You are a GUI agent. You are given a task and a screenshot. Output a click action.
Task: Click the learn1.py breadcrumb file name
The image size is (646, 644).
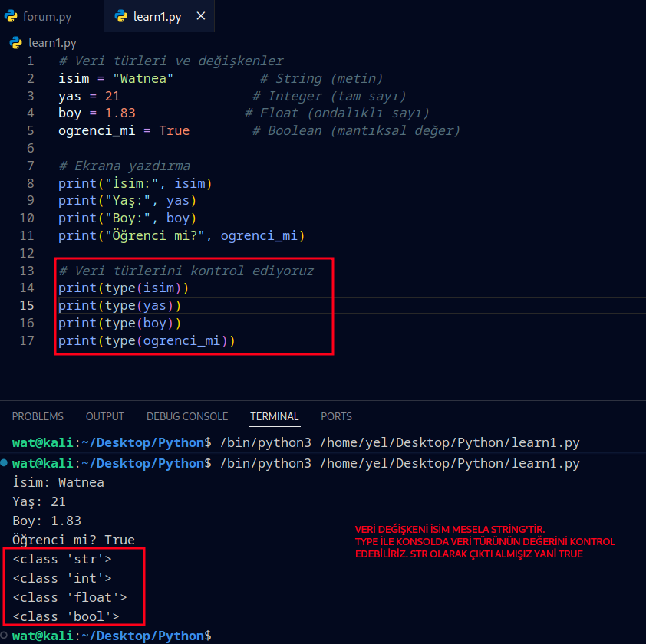(52, 43)
